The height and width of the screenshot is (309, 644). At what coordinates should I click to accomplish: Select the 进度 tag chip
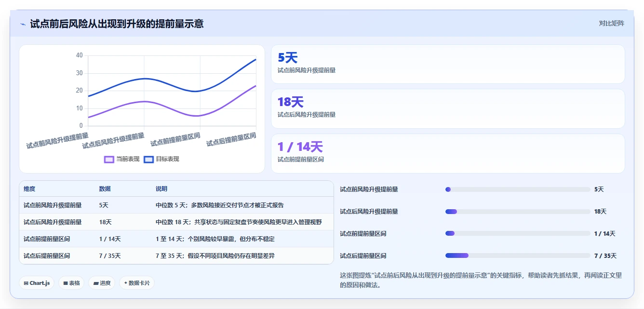pyautogui.click(x=102, y=283)
